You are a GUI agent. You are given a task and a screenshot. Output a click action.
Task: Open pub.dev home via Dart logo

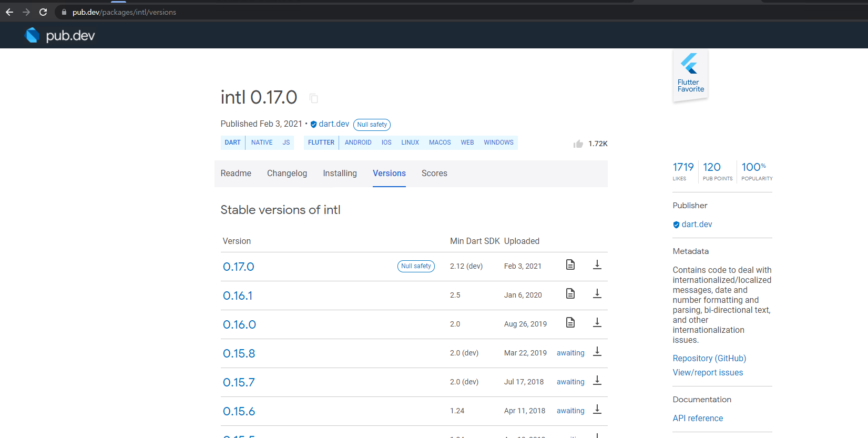coord(33,35)
